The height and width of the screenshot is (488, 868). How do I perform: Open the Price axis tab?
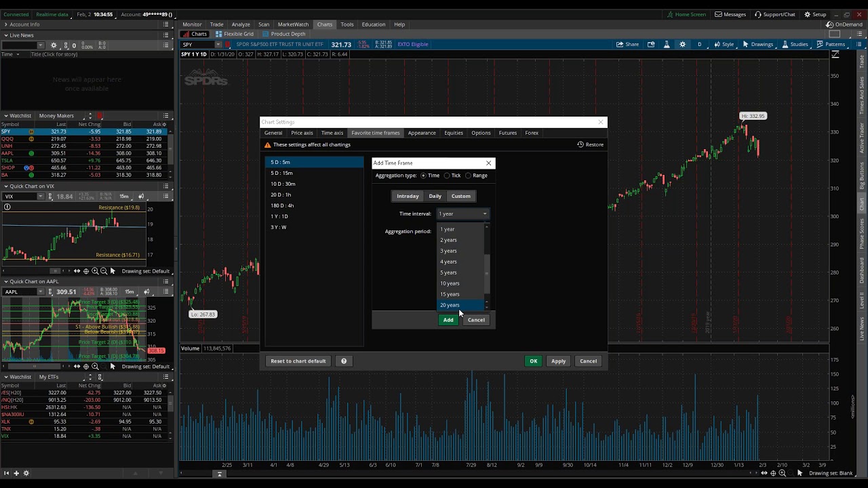[302, 133]
